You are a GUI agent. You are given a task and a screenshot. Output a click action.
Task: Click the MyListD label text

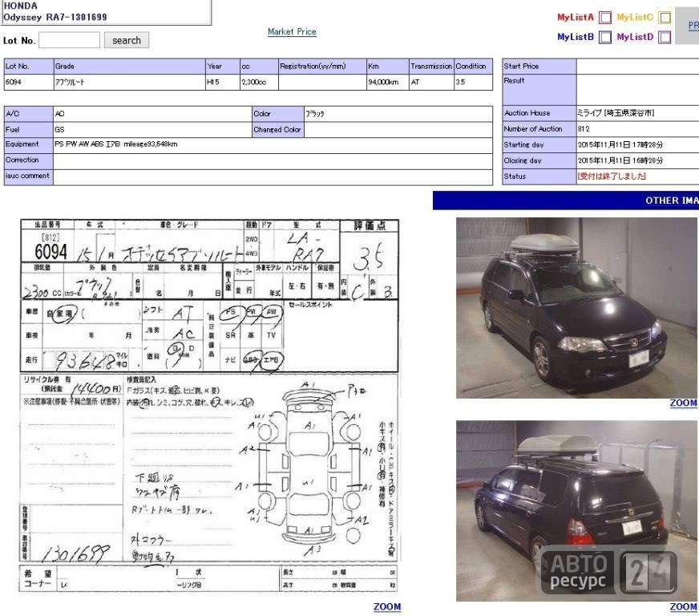pos(635,37)
